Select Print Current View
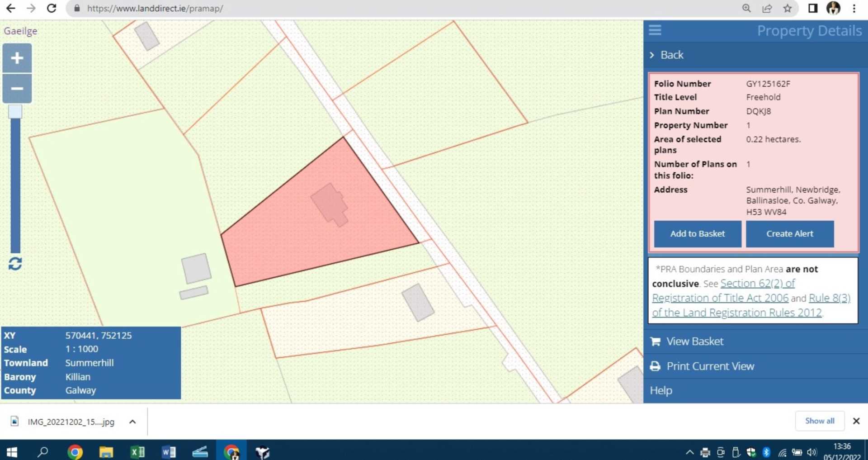Viewport: 868px width, 460px height. 710,366
